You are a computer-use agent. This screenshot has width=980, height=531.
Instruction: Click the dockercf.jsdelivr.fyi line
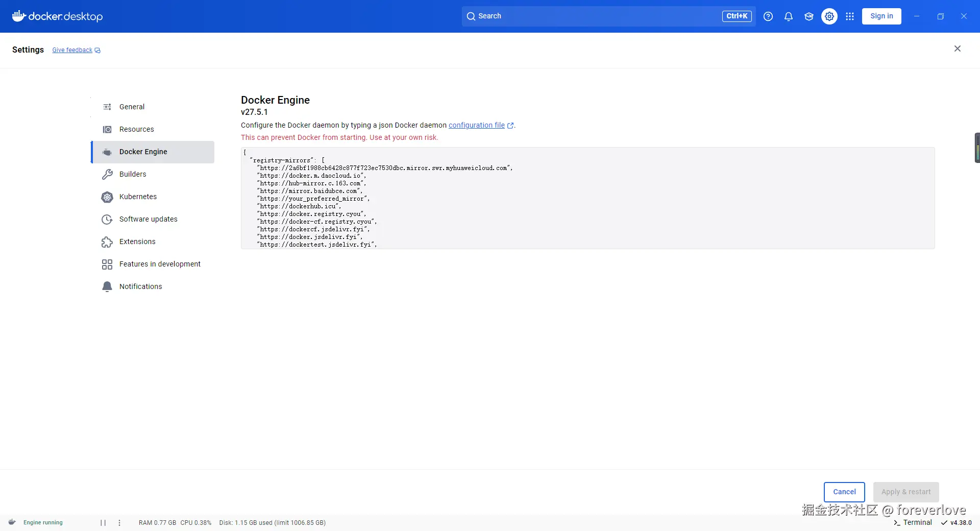point(313,229)
